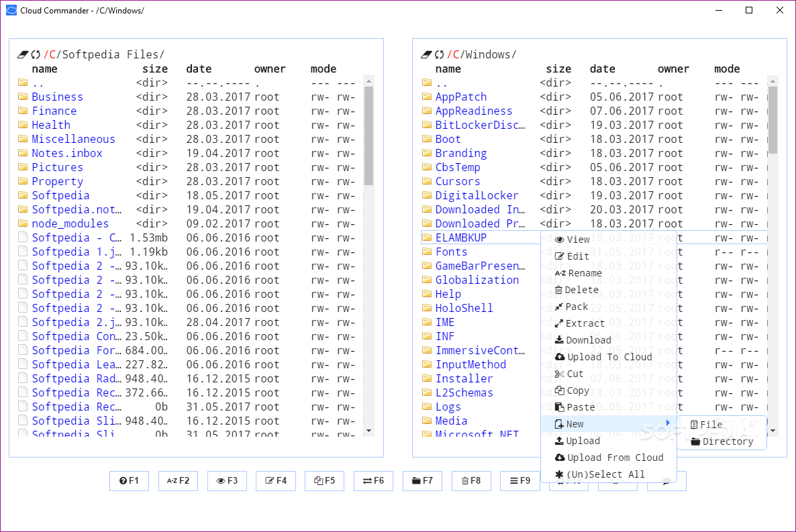Image resolution: width=796 pixels, height=532 pixels.
Task: Click the node_modules folder icon
Action: tap(23, 223)
